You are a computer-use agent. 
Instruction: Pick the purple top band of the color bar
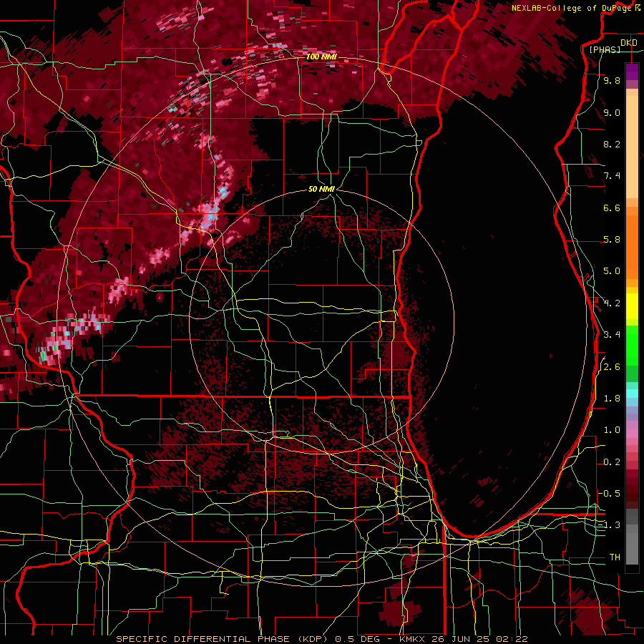coord(632,72)
